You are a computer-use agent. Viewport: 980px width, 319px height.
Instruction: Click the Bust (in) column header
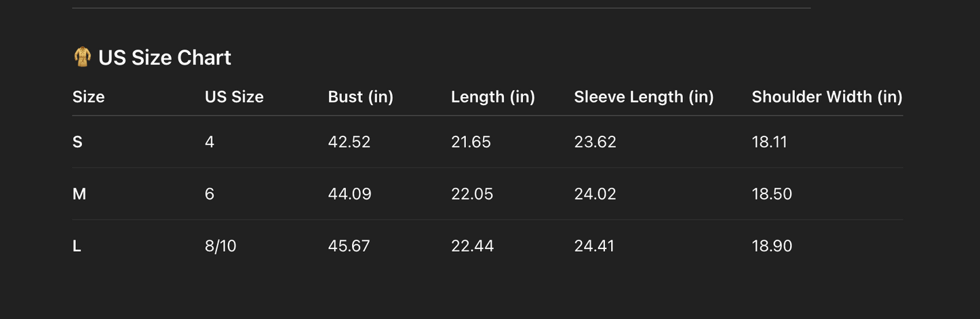[x=361, y=97]
